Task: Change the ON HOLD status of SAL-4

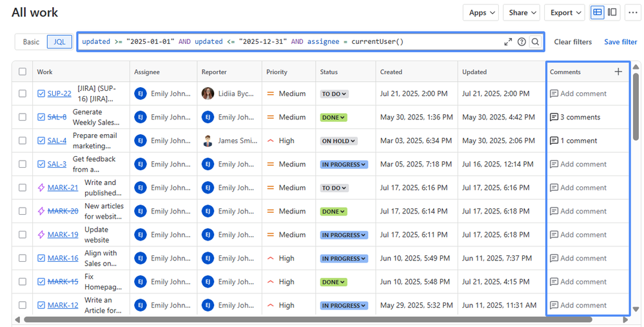Action: click(x=338, y=141)
